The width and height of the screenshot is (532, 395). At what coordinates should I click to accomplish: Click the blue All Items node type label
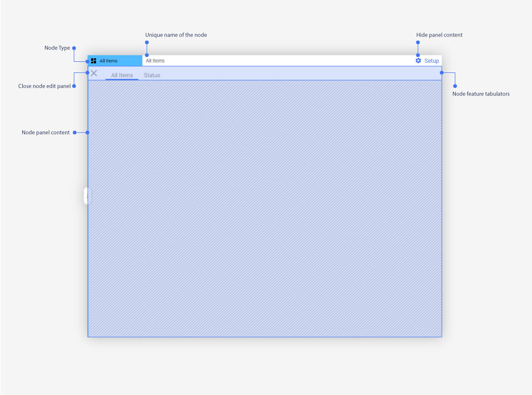pos(115,61)
